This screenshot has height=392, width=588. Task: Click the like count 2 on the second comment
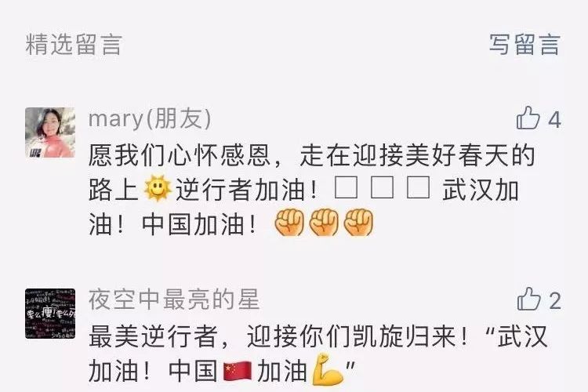point(555,301)
